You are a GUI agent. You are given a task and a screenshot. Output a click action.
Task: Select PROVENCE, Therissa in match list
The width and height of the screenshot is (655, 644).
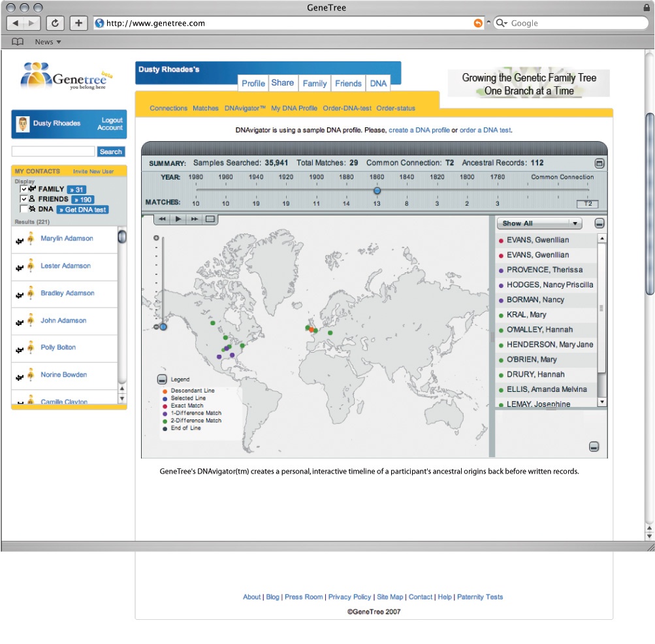[x=545, y=270]
